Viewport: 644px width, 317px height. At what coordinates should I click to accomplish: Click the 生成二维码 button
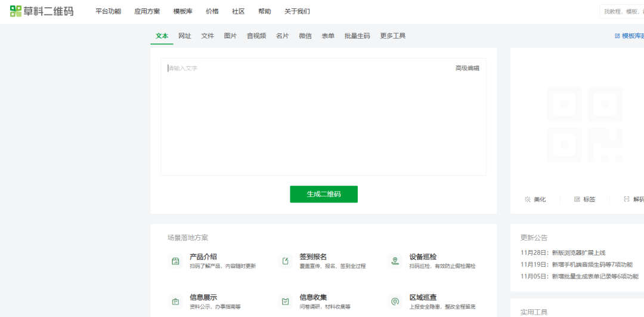[324, 194]
